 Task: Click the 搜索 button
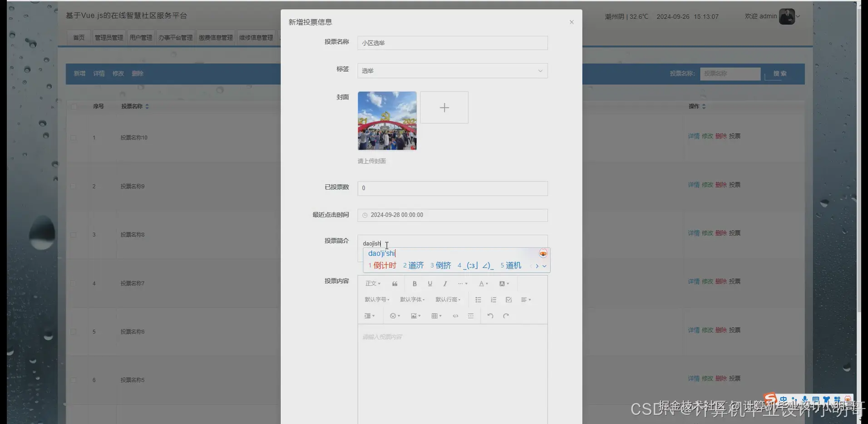(779, 73)
